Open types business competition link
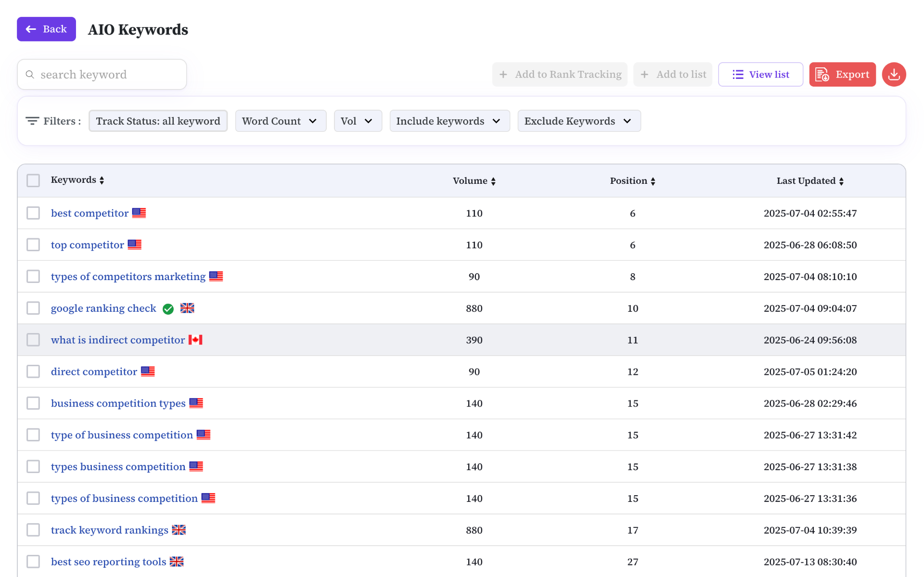 [x=118, y=467]
